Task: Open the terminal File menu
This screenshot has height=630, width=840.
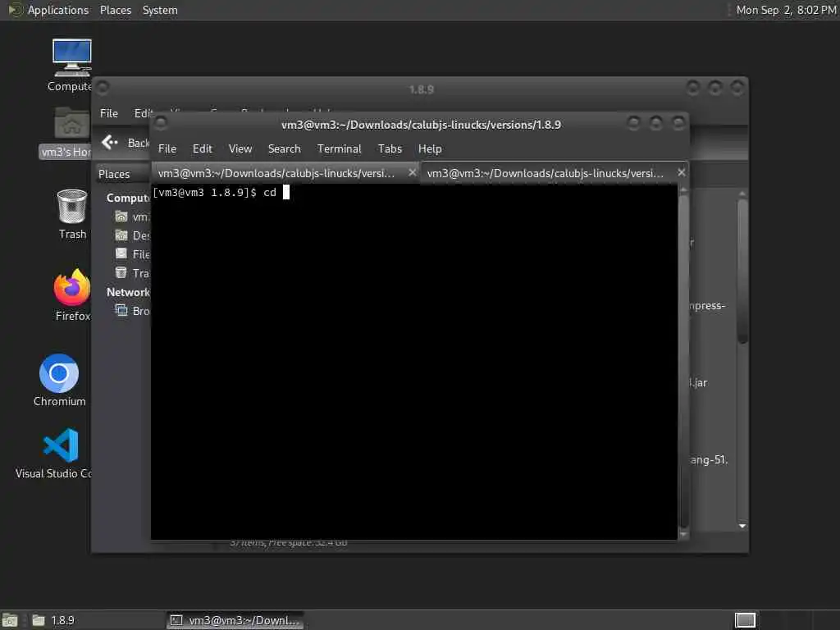Action: click(x=167, y=148)
